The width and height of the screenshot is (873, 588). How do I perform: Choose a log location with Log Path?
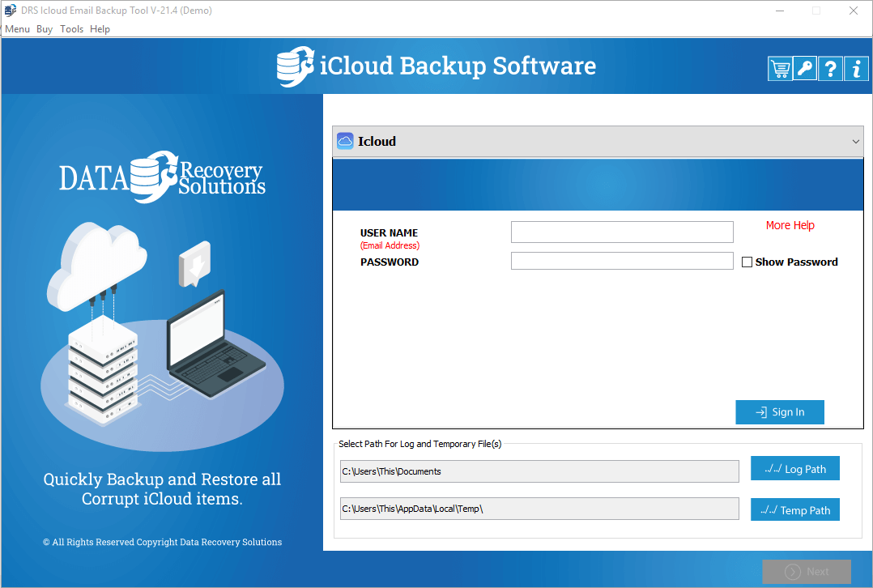pos(795,469)
